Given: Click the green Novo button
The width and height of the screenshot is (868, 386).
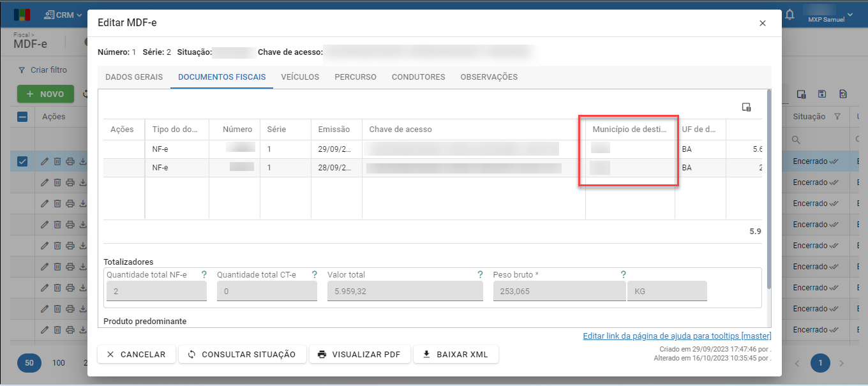Looking at the screenshot, I should pyautogui.click(x=45, y=94).
